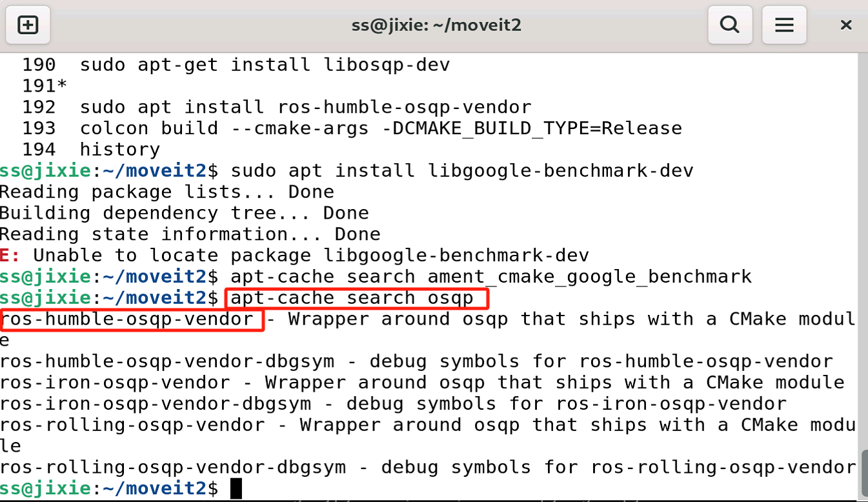Click the ros-iron-osqp-vendor-dbgsym package line
Screen dimensions: 868x502
155,405
